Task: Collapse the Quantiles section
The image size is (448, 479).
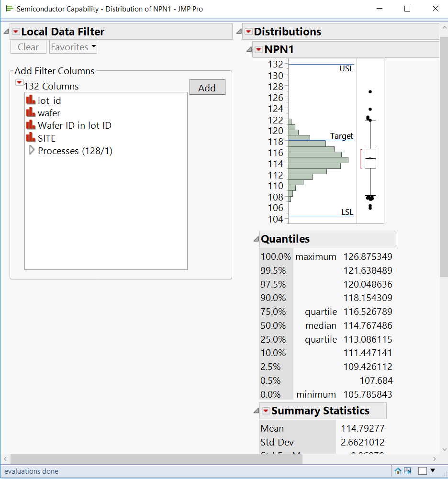Action: pos(256,239)
